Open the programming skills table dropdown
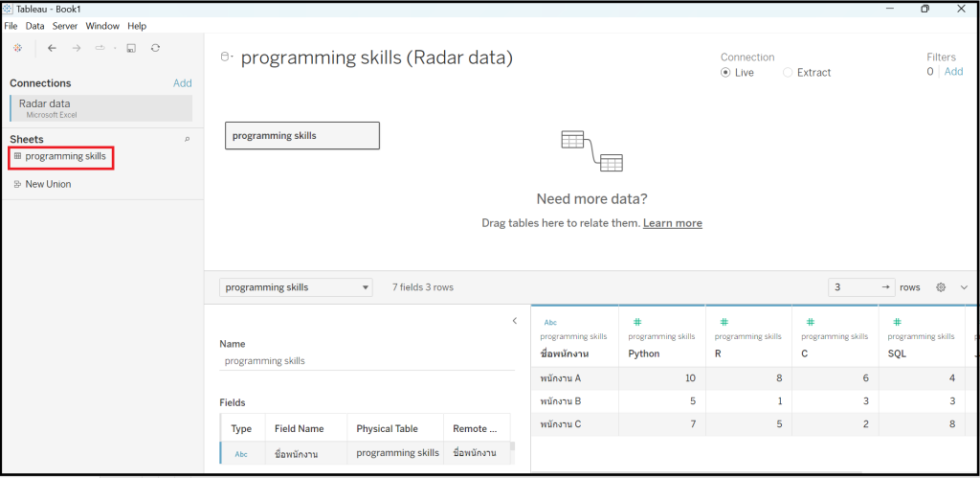The height and width of the screenshot is (478, 980). tap(296, 287)
